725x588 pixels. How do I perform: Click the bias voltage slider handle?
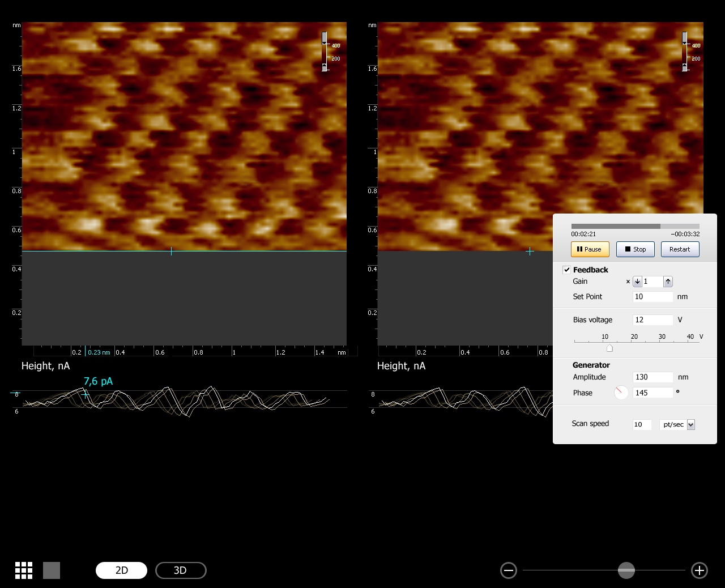[x=609, y=348]
